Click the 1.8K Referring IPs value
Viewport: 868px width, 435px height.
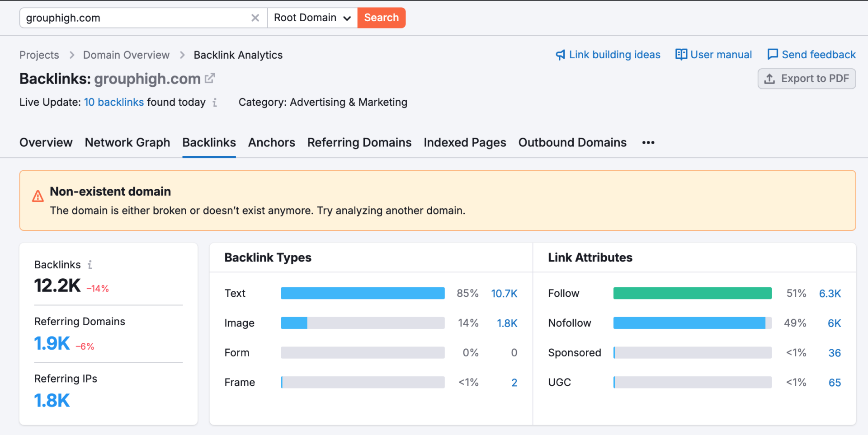click(x=52, y=401)
